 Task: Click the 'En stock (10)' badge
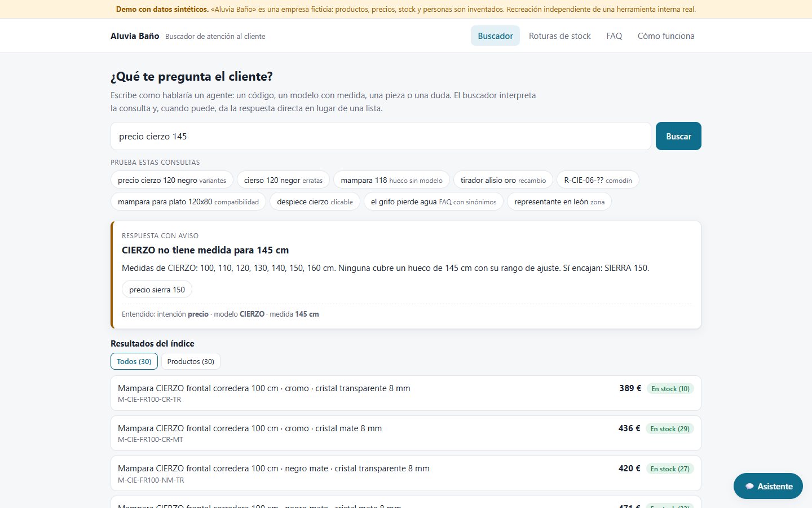click(670, 388)
